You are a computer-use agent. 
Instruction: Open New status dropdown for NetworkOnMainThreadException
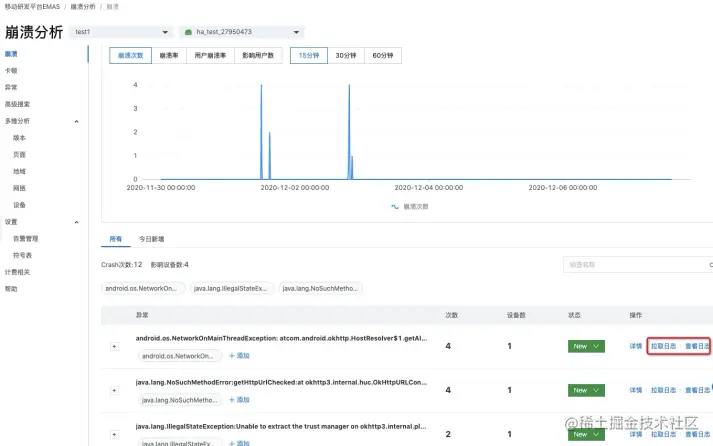point(586,346)
